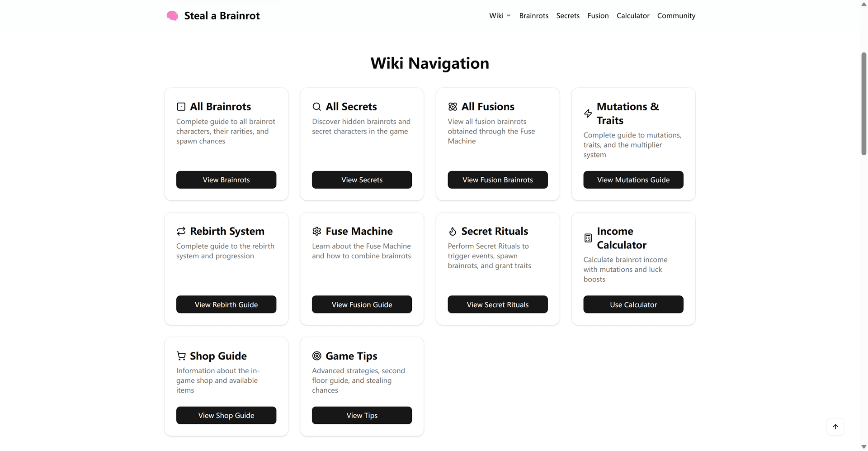Click the Mutations & Traits lightning icon
Viewport: 868px width, 451px height.
[588, 114]
